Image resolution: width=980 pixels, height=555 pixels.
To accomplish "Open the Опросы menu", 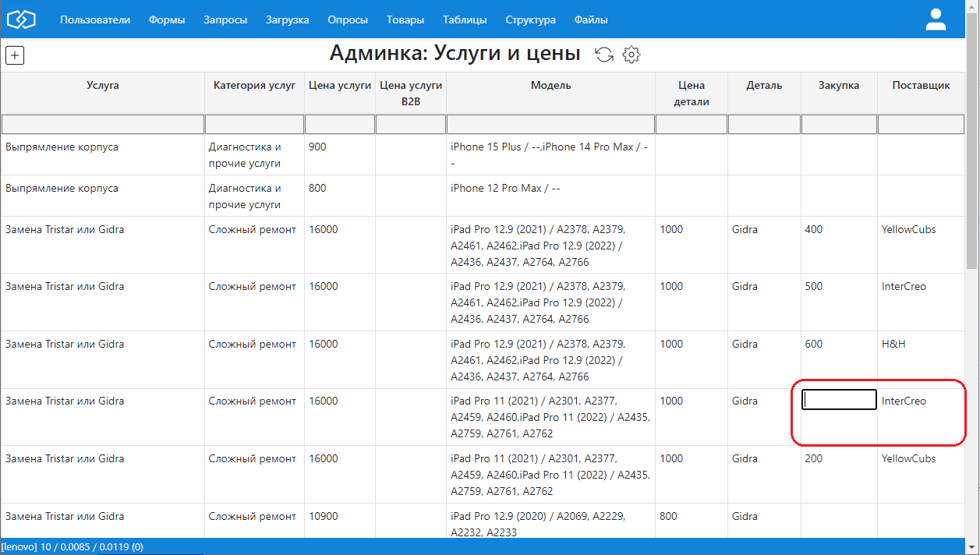I will (x=348, y=19).
